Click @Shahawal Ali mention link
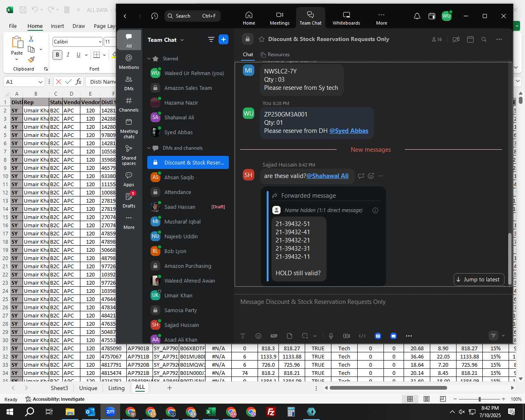Screen dimensions: 525x420 (327, 176)
